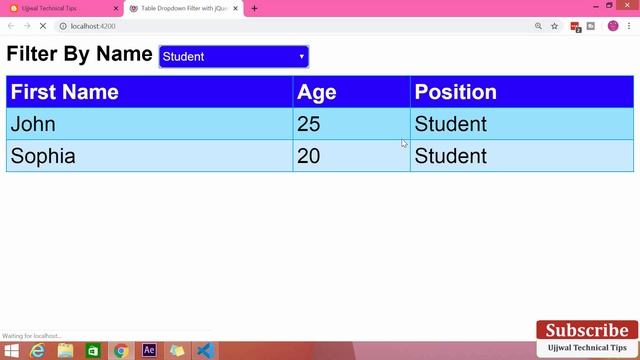This screenshot has height=360, width=640.
Task: Open Visual Studio Code from taskbar
Action: tap(205, 351)
